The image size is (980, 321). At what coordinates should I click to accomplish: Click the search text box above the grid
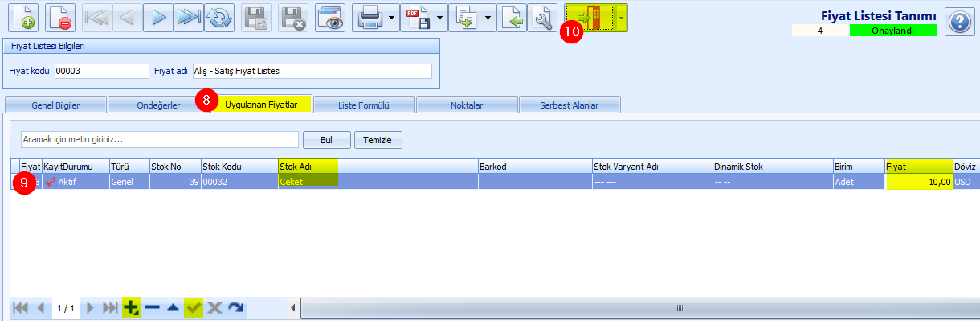tap(160, 140)
